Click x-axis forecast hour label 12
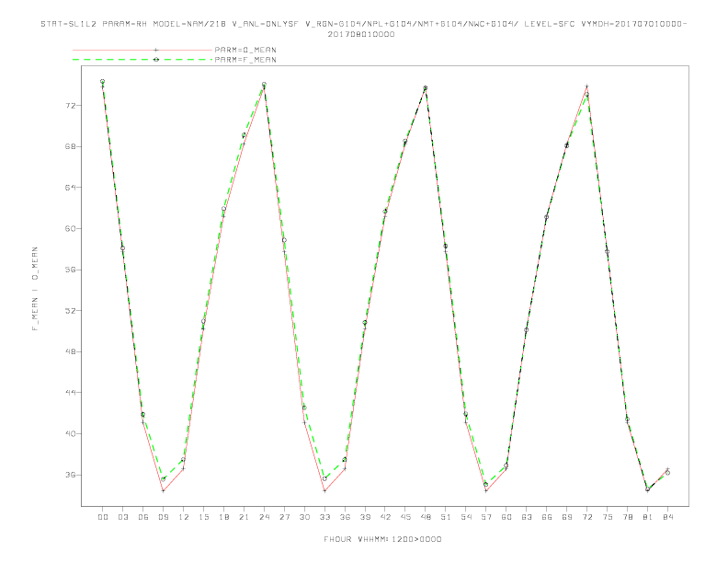The height and width of the screenshot is (563, 728). click(x=184, y=517)
